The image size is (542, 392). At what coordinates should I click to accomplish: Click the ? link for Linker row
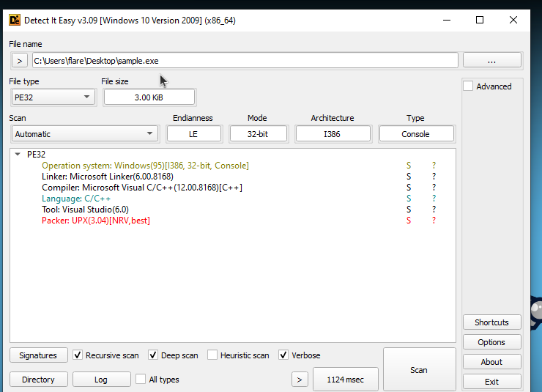[x=434, y=177]
